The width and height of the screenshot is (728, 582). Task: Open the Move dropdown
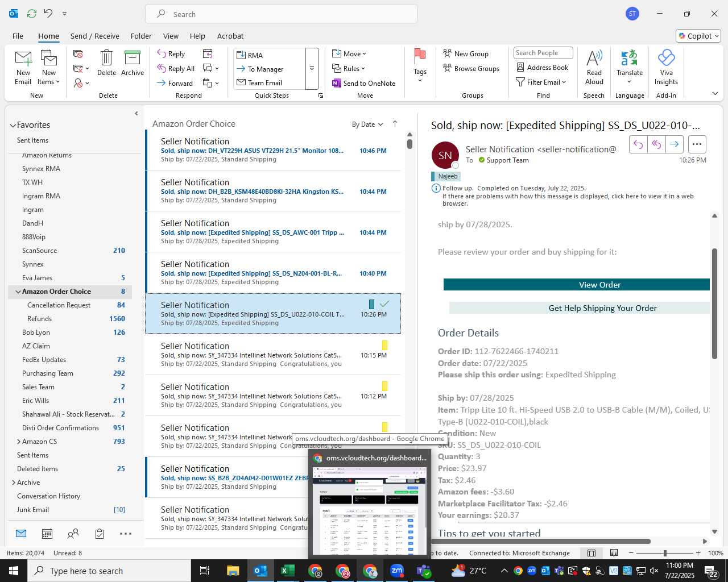pyautogui.click(x=349, y=53)
